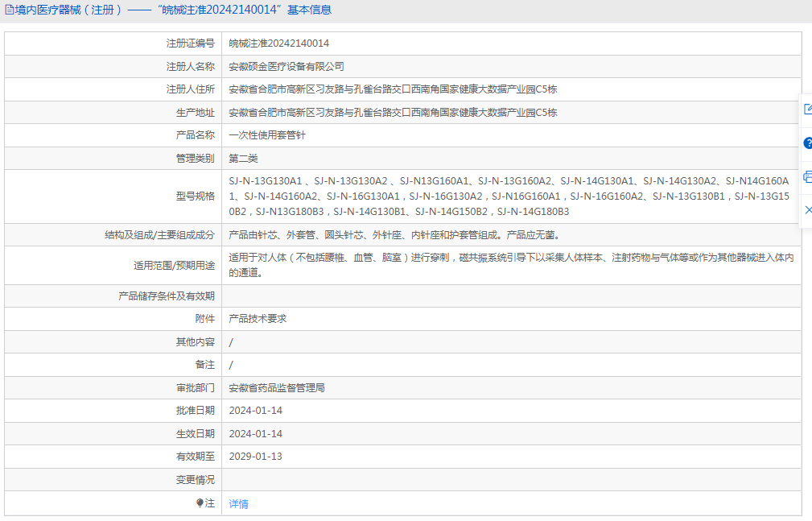
Task: Click the 有效期至 label
Action: pyautogui.click(x=196, y=457)
